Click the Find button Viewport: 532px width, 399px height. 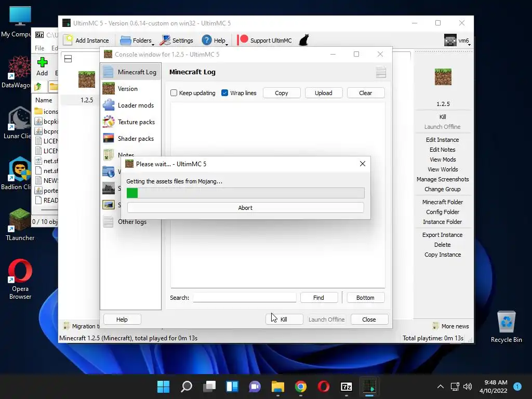[x=319, y=298]
